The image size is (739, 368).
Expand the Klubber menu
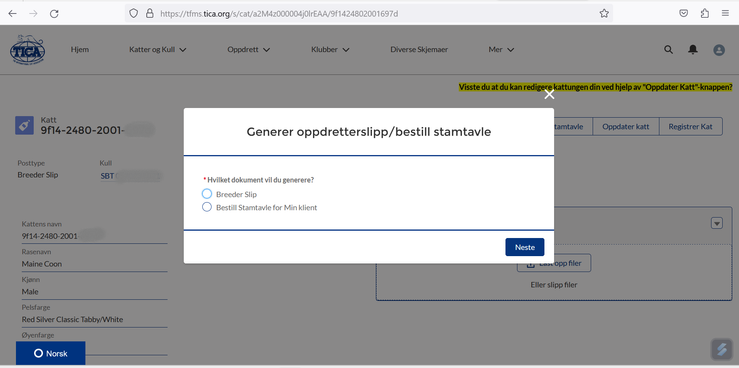click(330, 49)
